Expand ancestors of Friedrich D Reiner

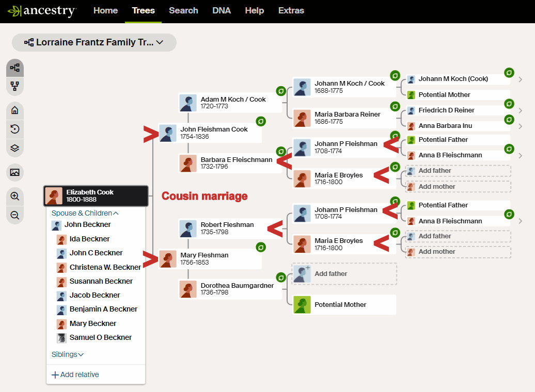pos(520,111)
